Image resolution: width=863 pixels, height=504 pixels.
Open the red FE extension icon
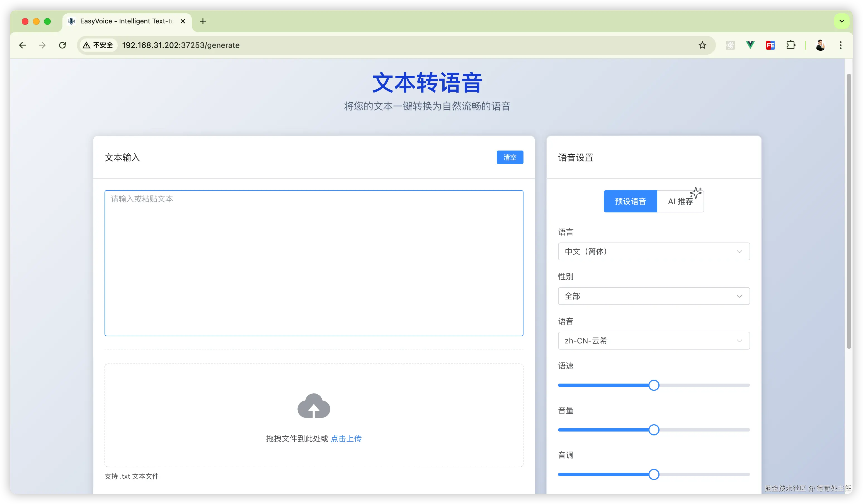click(x=770, y=45)
